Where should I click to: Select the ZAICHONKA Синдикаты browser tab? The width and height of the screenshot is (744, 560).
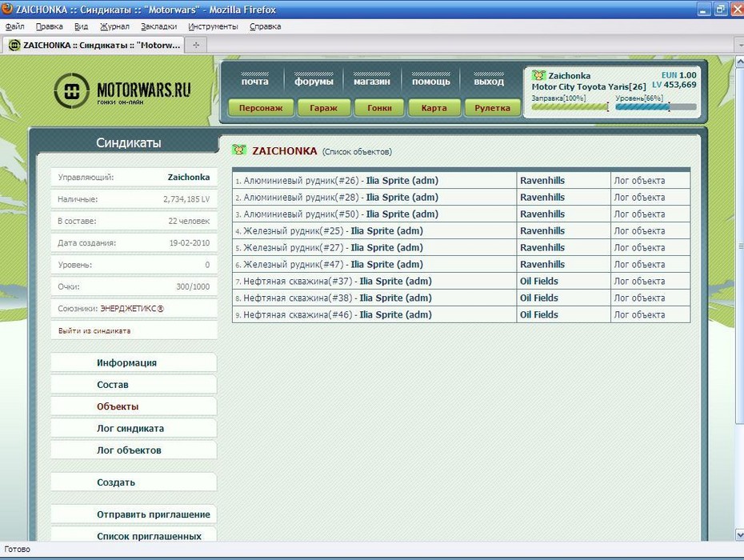[94, 45]
